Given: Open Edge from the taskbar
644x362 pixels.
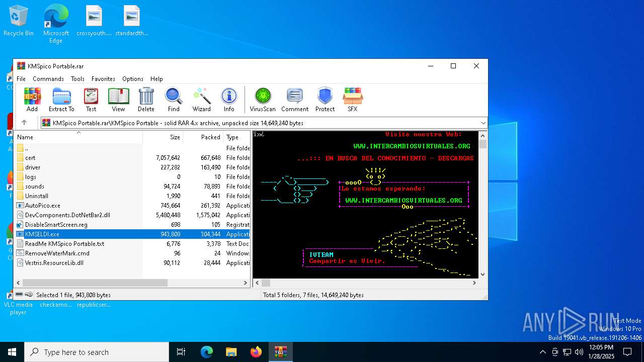Looking at the screenshot, I should pyautogui.click(x=207, y=352).
